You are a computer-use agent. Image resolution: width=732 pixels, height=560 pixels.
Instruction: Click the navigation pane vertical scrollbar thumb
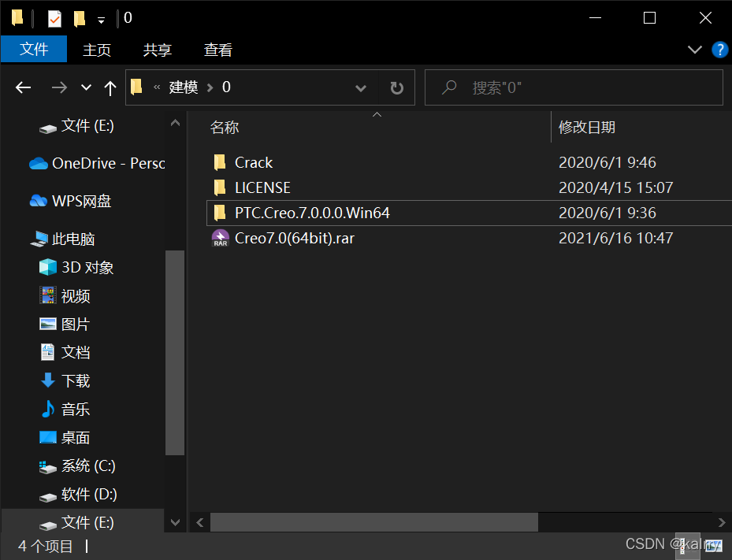pos(175,352)
